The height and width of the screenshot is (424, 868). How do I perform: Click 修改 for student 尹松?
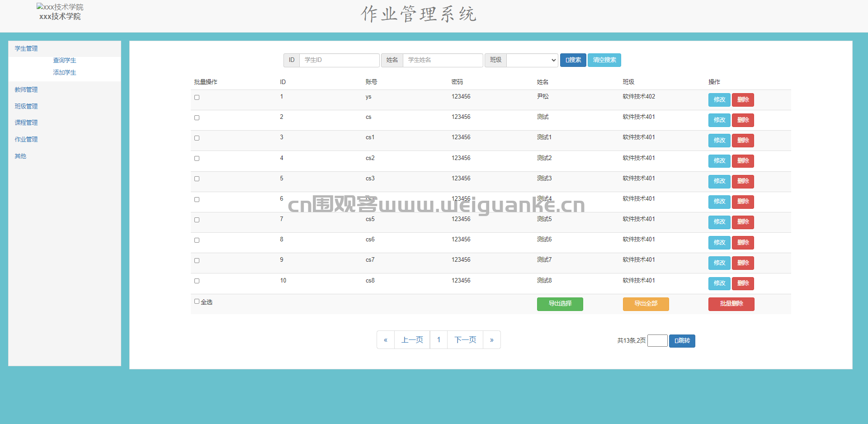click(x=719, y=100)
